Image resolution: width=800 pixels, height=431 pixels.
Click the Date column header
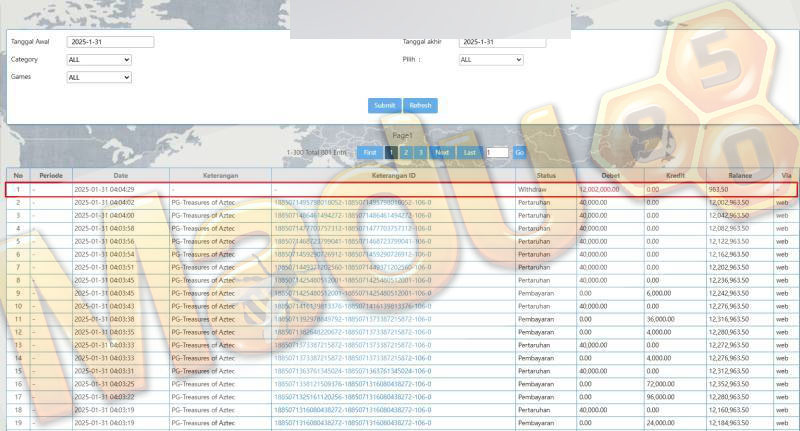point(121,175)
